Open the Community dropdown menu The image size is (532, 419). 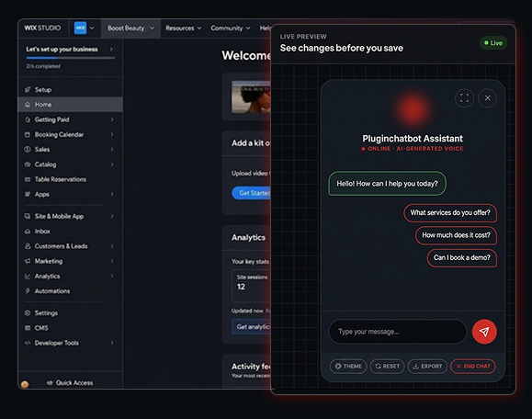click(x=231, y=28)
